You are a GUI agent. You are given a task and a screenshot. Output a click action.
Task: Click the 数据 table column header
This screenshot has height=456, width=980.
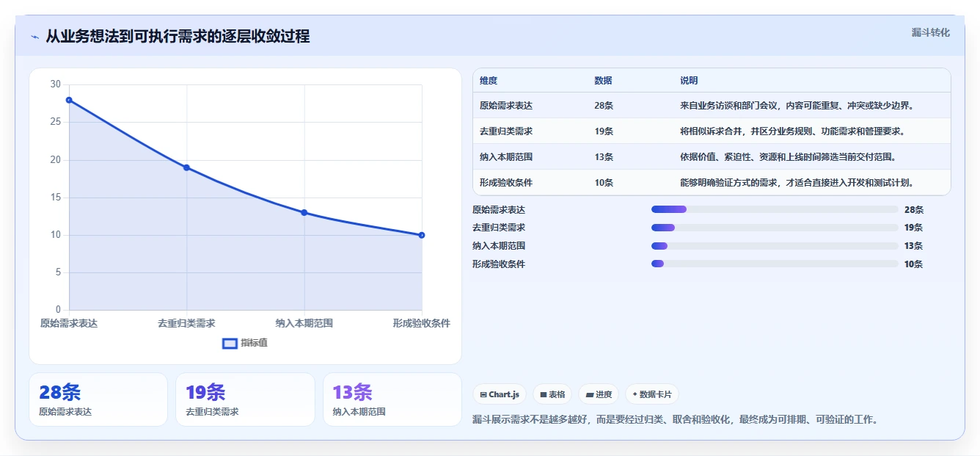[x=603, y=81]
